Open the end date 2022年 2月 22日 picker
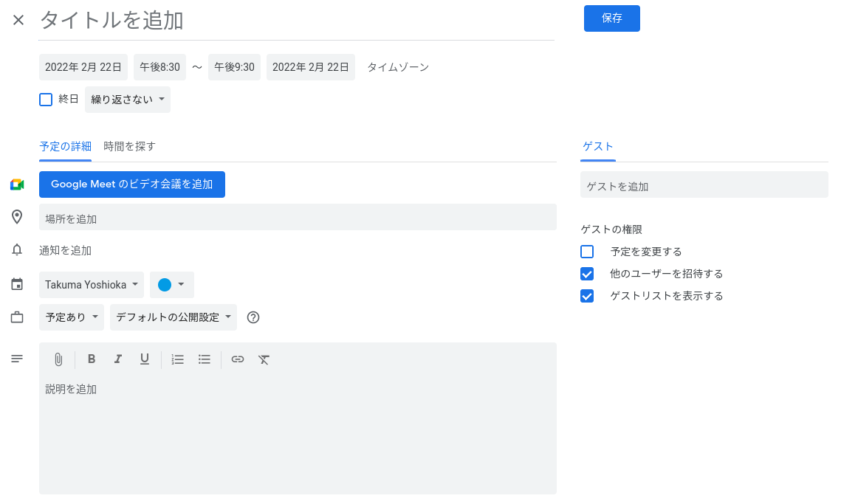This screenshot has width=841, height=504. pos(311,67)
